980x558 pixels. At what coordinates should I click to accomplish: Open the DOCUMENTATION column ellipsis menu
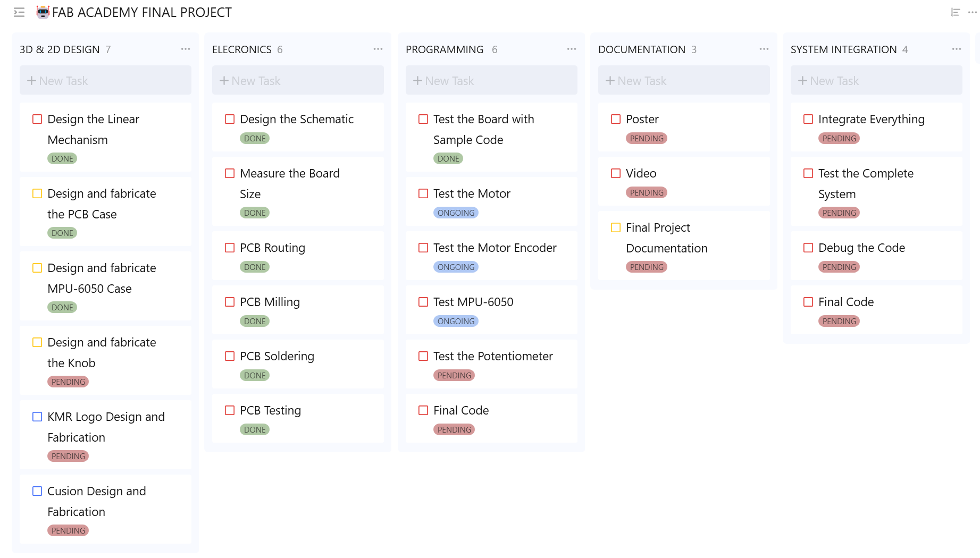pyautogui.click(x=764, y=49)
